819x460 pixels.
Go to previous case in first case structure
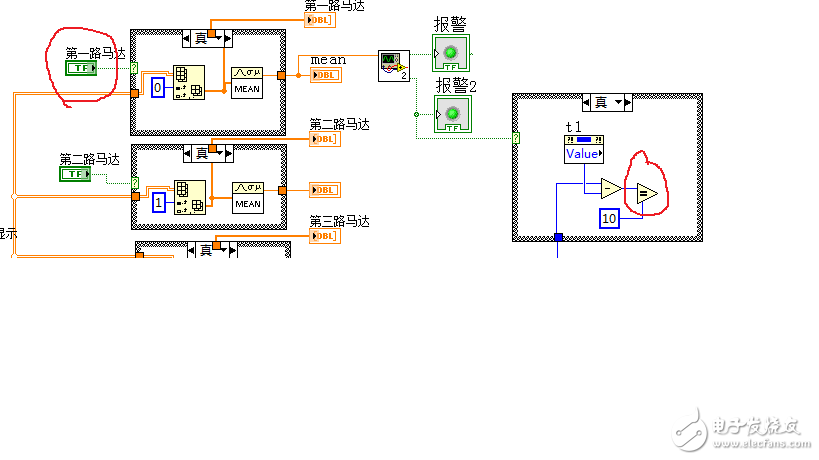tap(187, 38)
